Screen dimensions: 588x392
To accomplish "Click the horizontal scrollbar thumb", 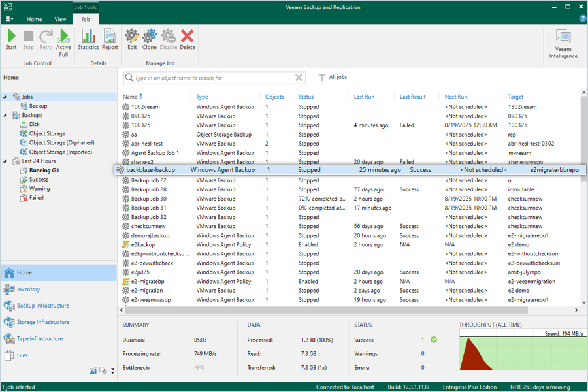I will (326, 310).
